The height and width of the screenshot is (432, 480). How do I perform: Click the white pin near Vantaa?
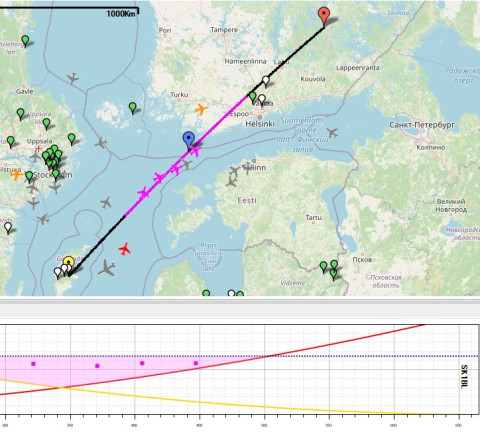coord(262,99)
